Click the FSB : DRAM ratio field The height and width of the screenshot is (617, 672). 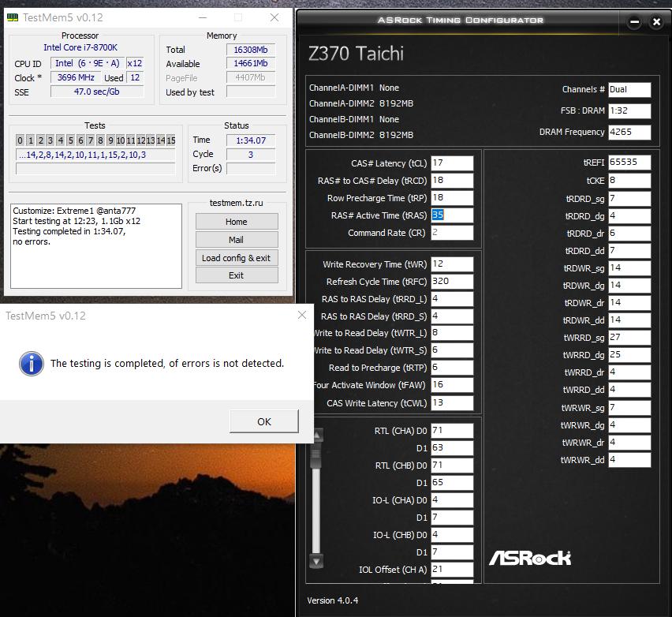pyautogui.click(x=629, y=111)
